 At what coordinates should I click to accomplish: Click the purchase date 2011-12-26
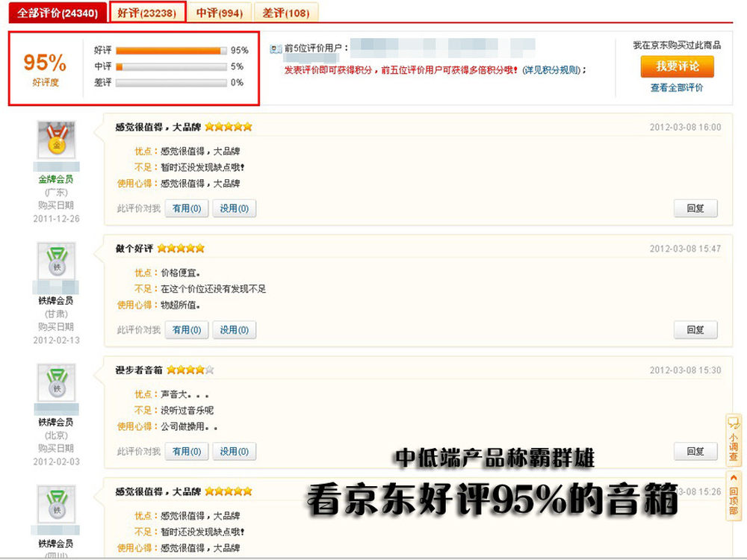pos(56,219)
